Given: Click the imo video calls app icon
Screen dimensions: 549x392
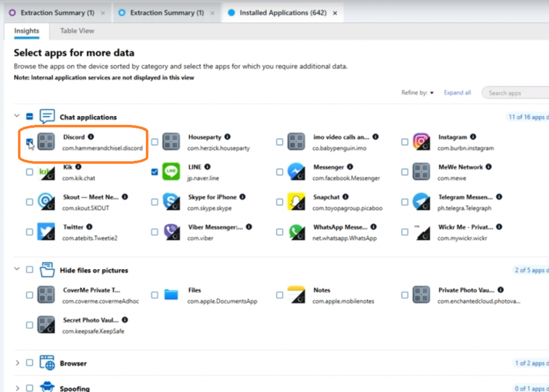Looking at the screenshot, I should click(296, 142).
